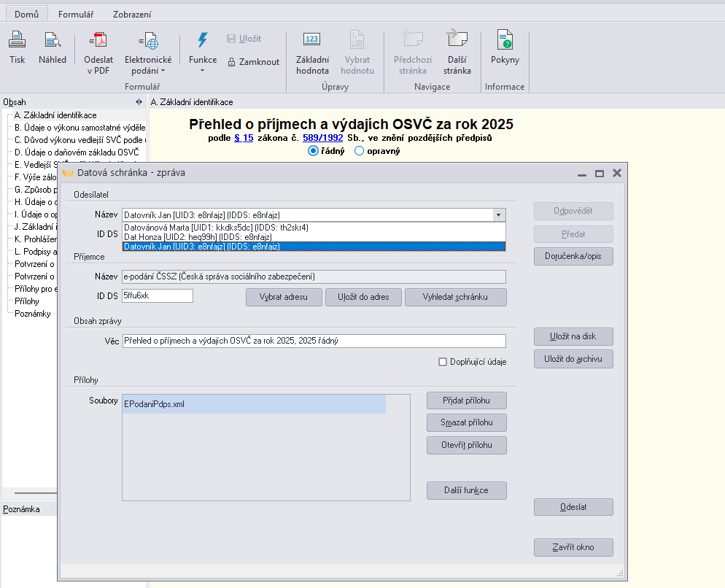This screenshot has height=588, width=725.
Task: Select the opravný radio button
Action: click(359, 151)
